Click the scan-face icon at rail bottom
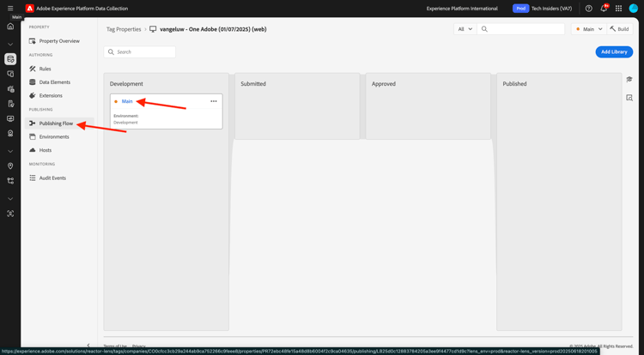644x355 pixels. 10,214
